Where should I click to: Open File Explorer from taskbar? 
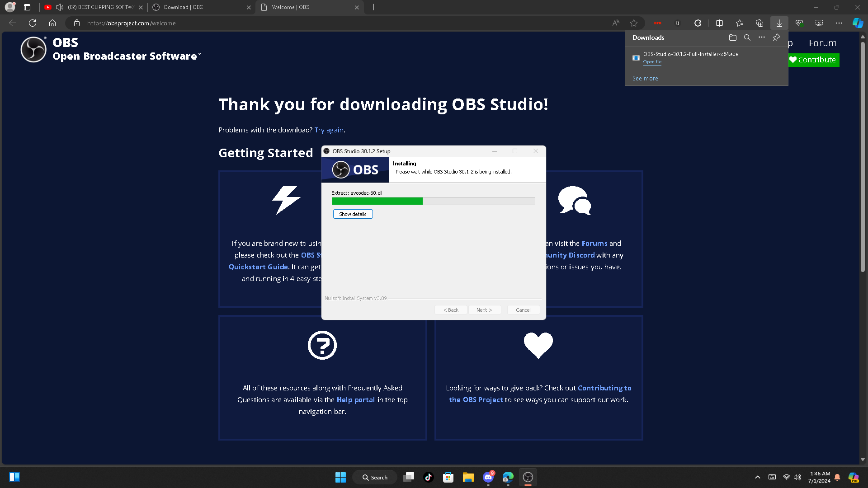click(x=468, y=477)
